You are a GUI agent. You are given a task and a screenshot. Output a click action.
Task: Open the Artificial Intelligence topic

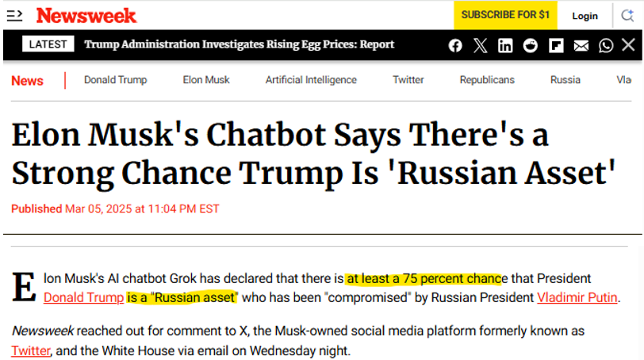(311, 80)
